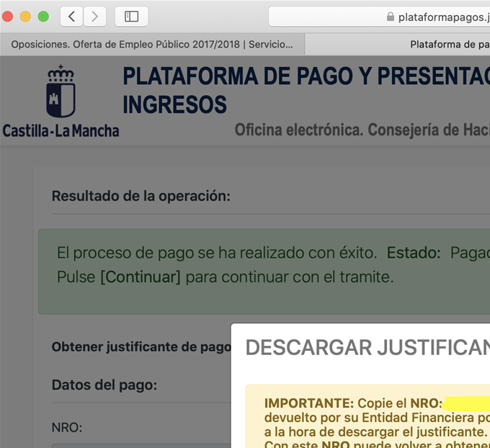Viewport: 490px width, 448px height.
Task: Click the DESCARGAR JUSTIFICANTE dialog title
Action: tap(367, 348)
